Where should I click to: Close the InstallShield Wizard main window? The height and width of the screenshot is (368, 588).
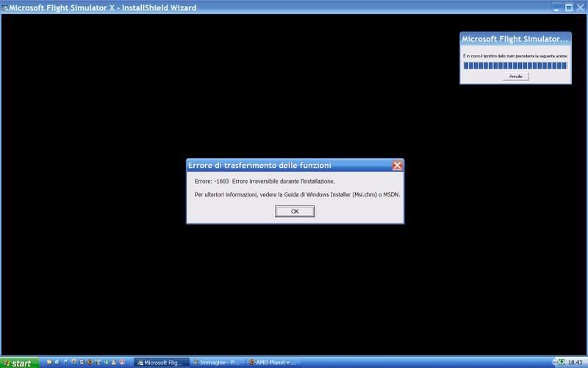point(581,7)
